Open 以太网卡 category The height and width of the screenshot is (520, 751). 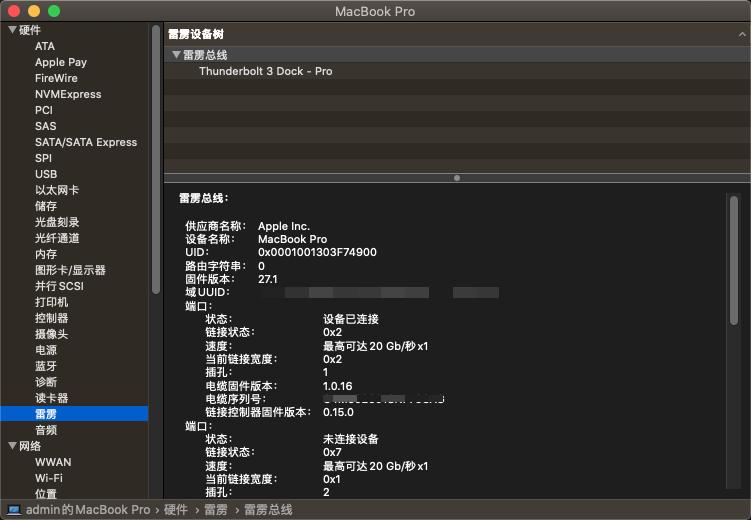(57, 190)
